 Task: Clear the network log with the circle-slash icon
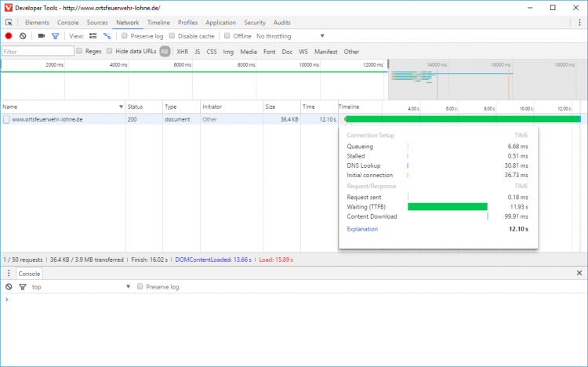coord(23,36)
